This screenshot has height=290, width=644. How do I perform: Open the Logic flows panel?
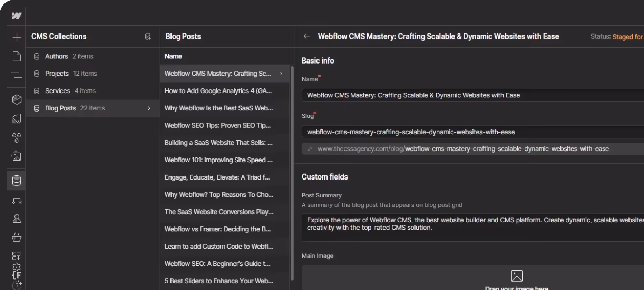point(17,200)
